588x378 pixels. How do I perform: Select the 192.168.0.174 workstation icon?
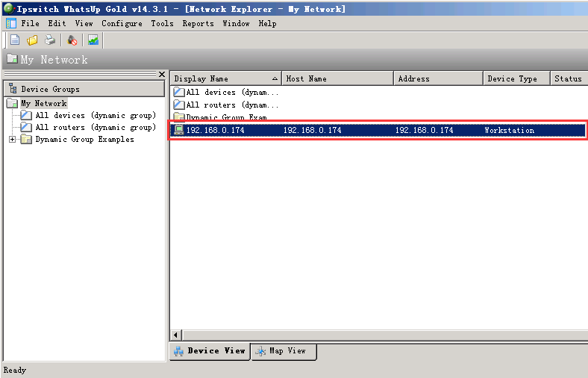click(179, 130)
